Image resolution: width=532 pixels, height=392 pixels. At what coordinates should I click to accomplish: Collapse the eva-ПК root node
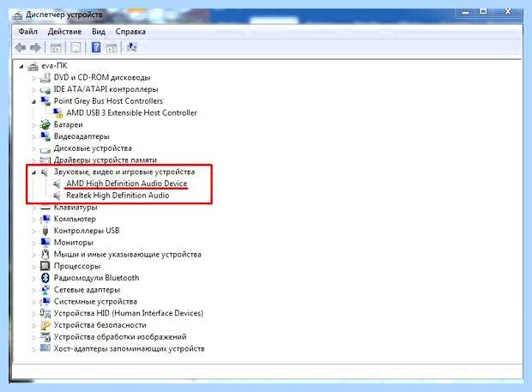coord(21,66)
